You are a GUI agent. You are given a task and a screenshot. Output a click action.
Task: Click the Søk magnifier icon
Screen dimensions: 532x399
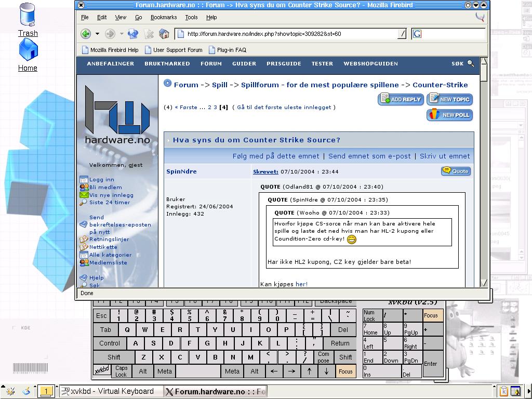click(x=471, y=63)
